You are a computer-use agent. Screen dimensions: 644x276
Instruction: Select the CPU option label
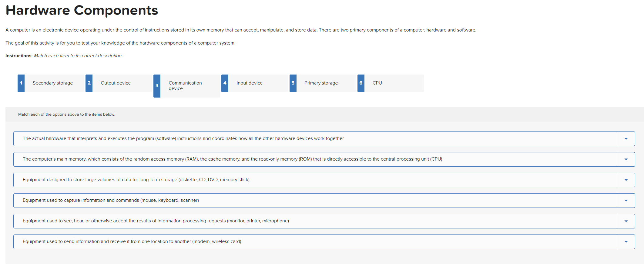[x=377, y=83]
